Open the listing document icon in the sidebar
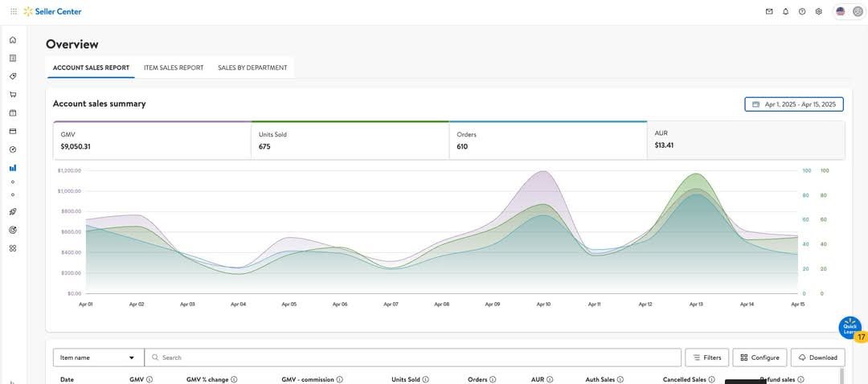Viewport: 868px width, 384px height. [14, 58]
